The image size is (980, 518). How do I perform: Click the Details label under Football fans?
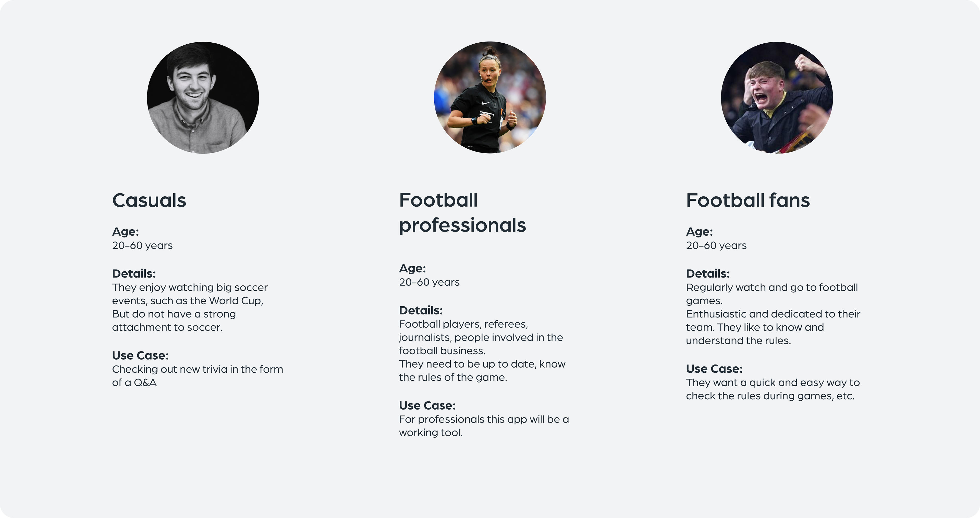(708, 273)
